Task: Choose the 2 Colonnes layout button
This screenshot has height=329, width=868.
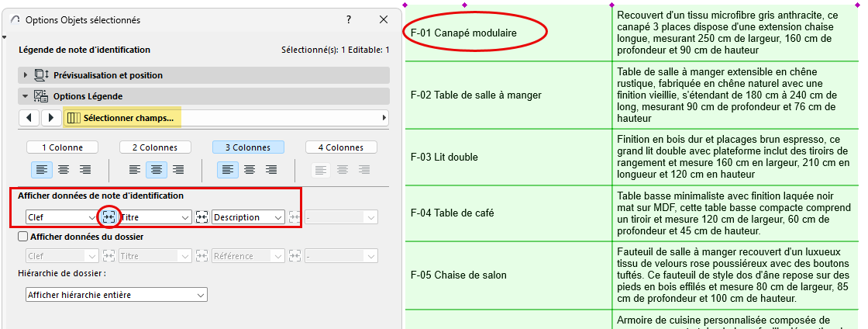Action: click(154, 147)
